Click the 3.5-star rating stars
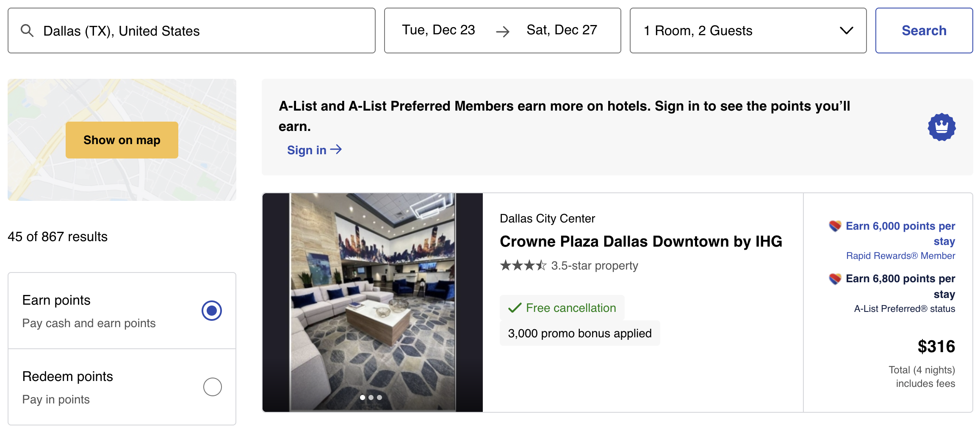The width and height of the screenshot is (980, 428). 522,266
